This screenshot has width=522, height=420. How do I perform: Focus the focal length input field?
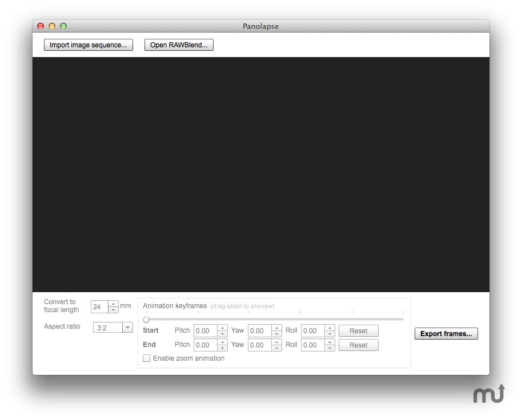[99, 306]
